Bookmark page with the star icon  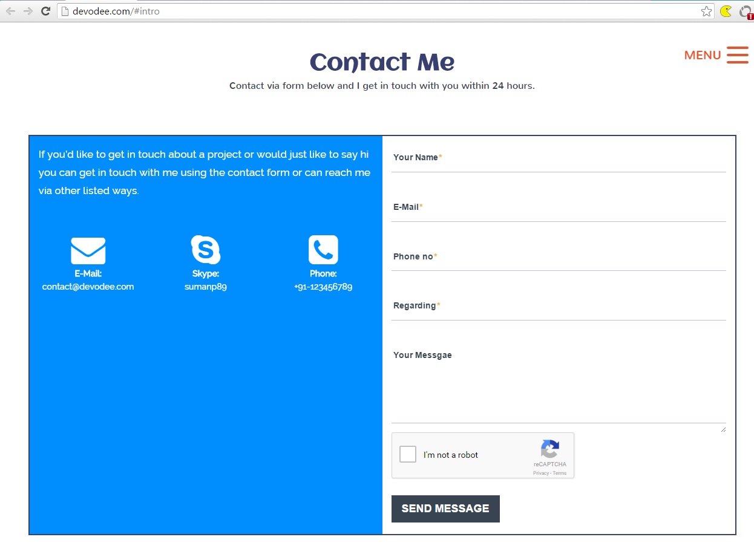pyautogui.click(x=706, y=11)
